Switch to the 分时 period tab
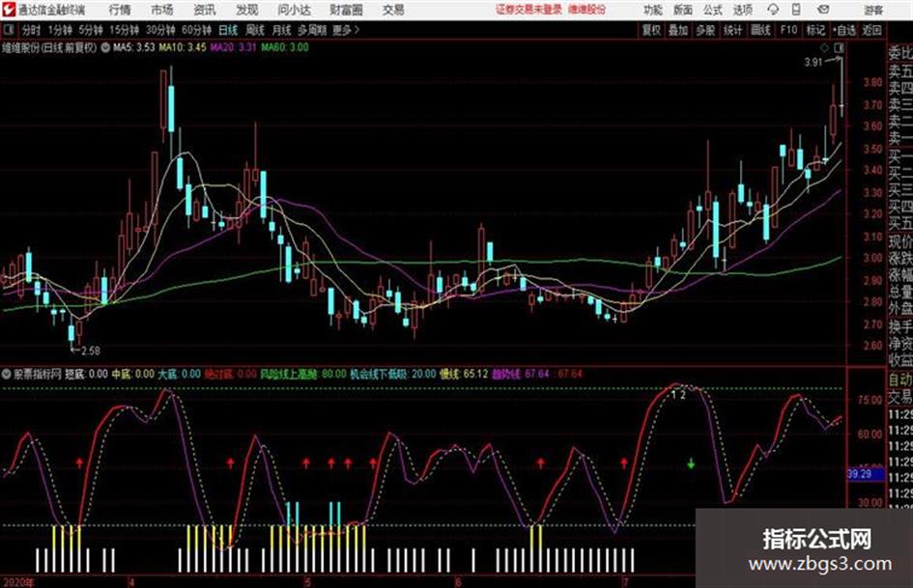Screen dimensions: 913x588 32,30
